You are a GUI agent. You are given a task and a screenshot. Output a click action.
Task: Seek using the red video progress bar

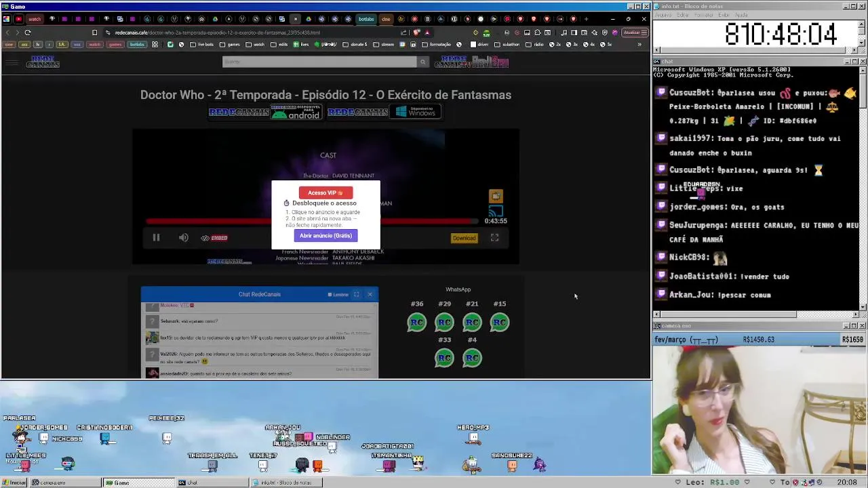pyautogui.click(x=312, y=221)
